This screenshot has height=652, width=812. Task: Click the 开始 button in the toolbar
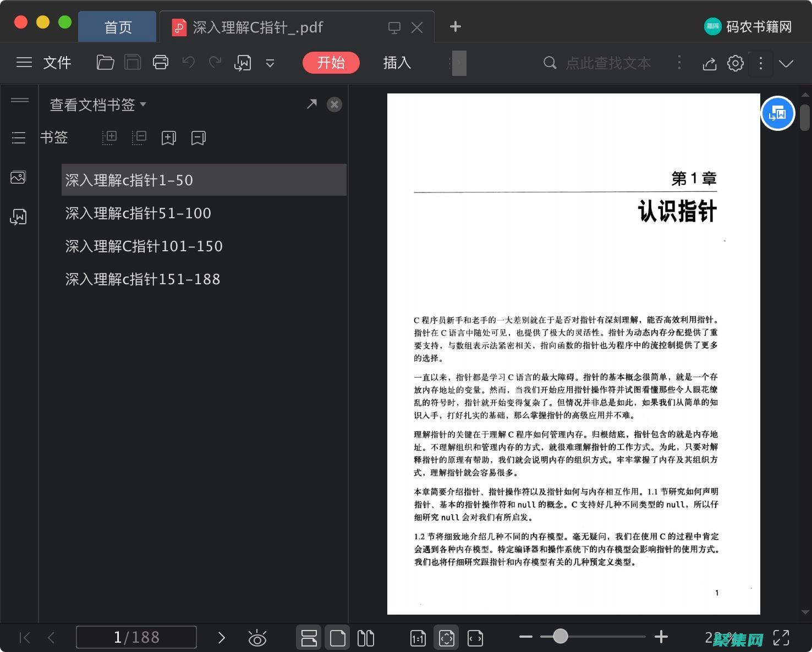coord(331,63)
